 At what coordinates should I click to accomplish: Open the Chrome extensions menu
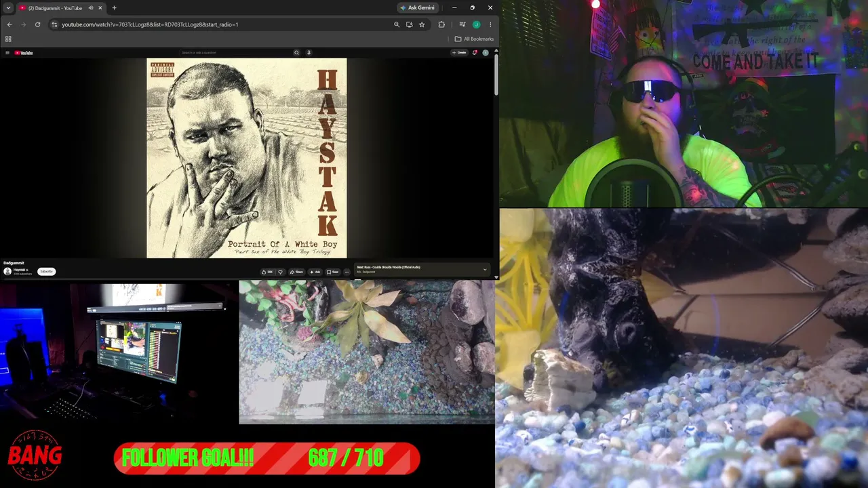[x=441, y=24]
